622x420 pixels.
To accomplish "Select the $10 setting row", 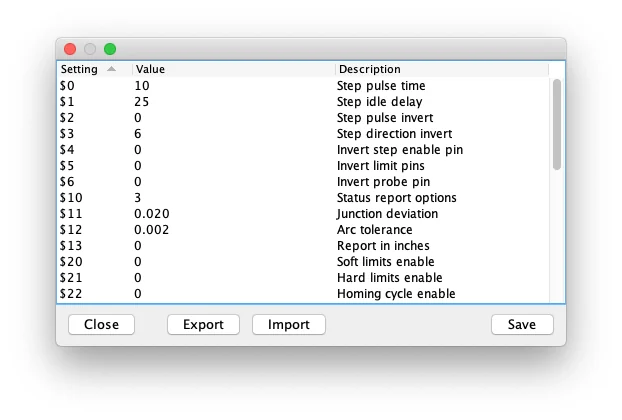I will (303, 198).
